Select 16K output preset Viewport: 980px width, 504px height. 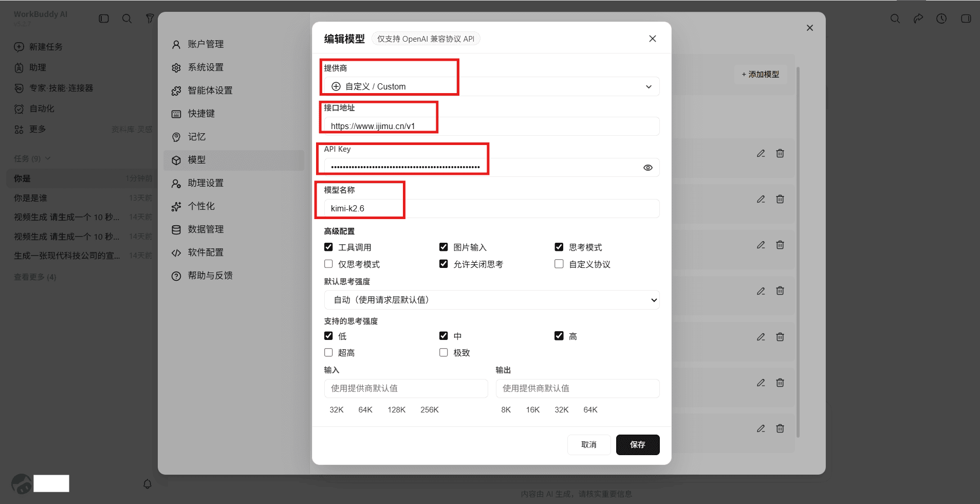coord(533,410)
